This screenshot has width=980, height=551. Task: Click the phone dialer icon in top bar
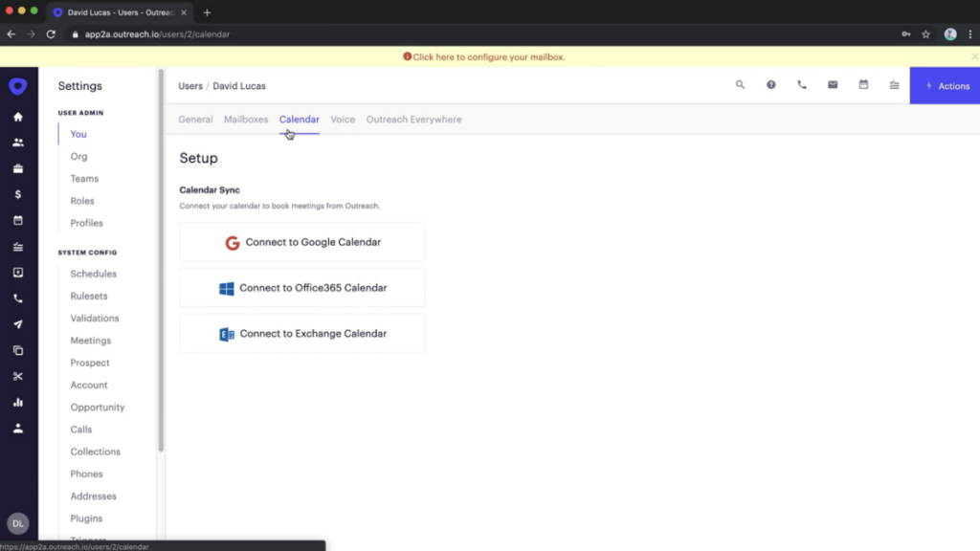802,85
